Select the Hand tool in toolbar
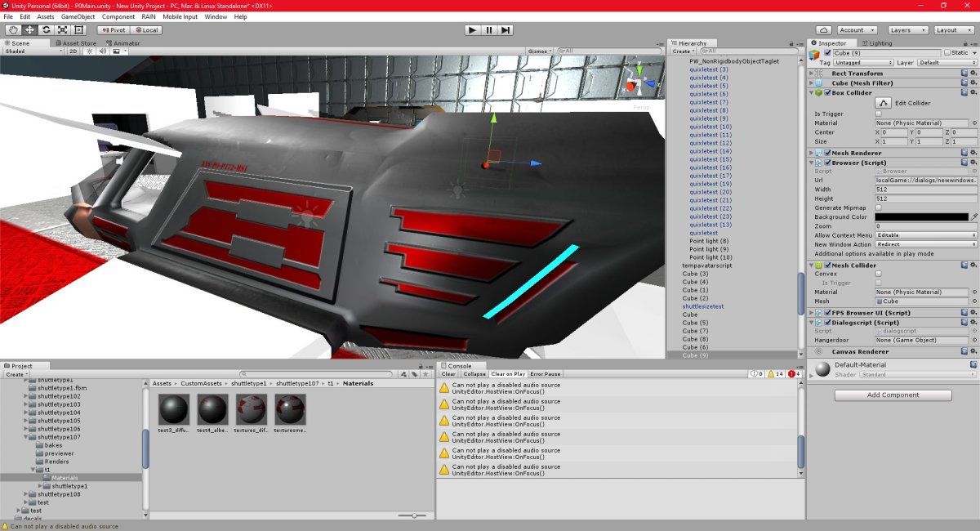980x531 pixels. click(x=13, y=30)
